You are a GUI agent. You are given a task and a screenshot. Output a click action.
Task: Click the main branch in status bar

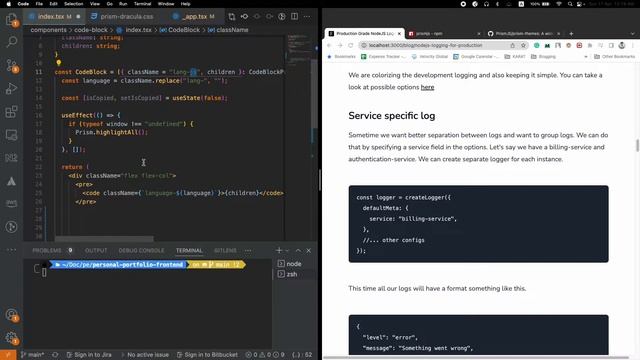(x=32, y=355)
